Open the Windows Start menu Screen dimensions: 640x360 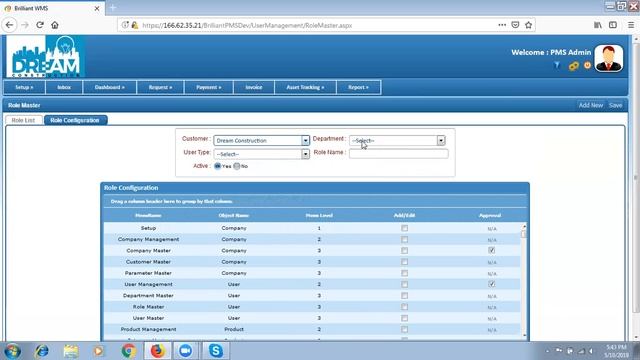pos(12,351)
